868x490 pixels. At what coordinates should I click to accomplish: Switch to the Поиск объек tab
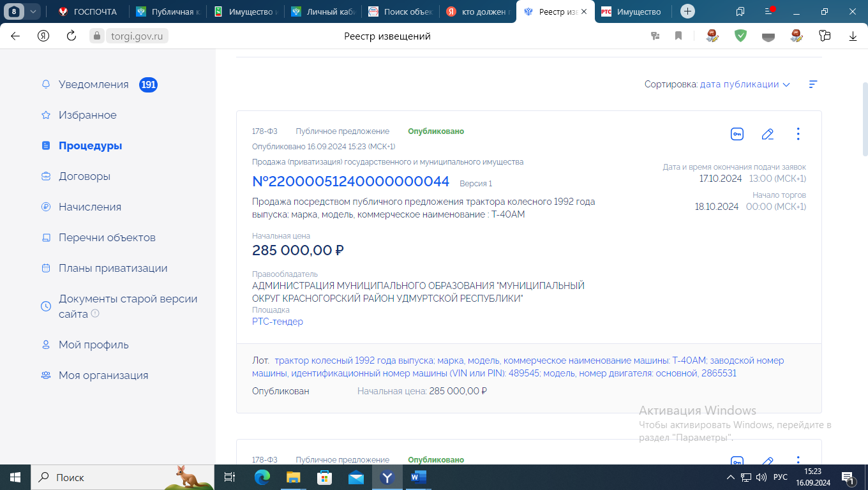coord(400,11)
